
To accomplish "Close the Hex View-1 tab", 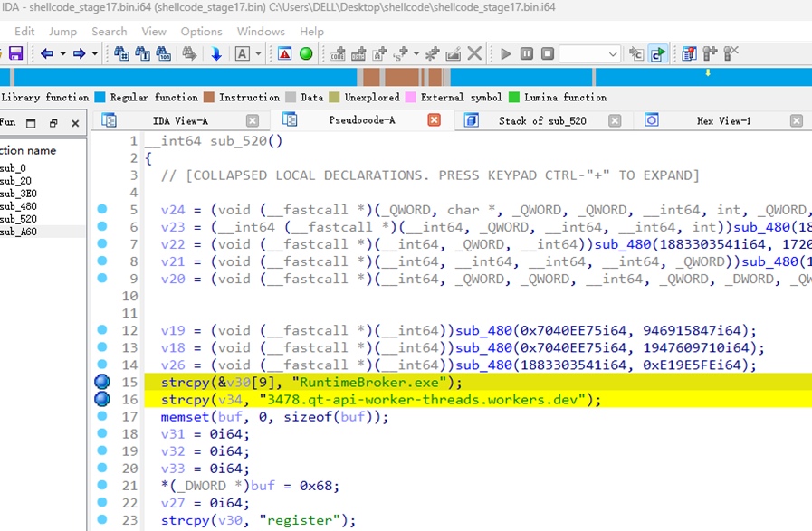I will point(797,120).
